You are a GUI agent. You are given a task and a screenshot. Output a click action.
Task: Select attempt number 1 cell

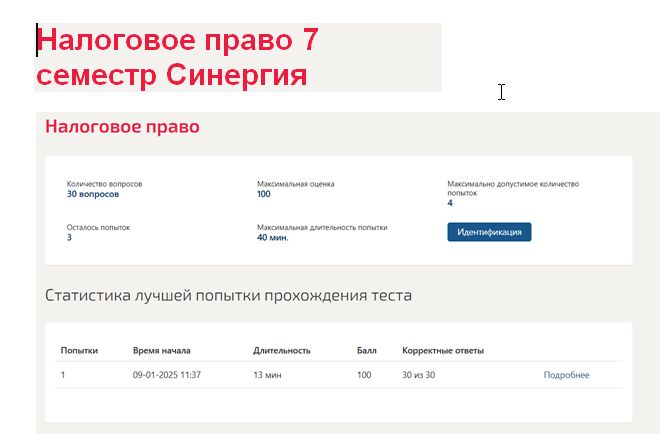click(x=63, y=375)
